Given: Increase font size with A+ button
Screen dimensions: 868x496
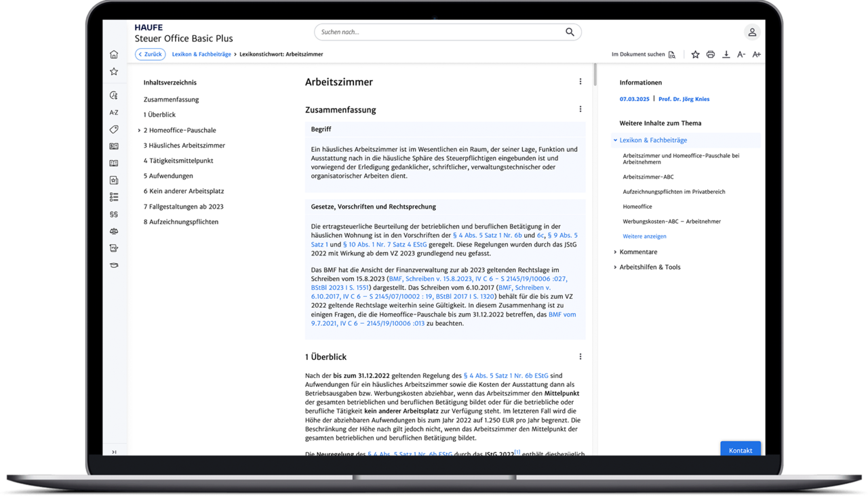Looking at the screenshot, I should [757, 55].
